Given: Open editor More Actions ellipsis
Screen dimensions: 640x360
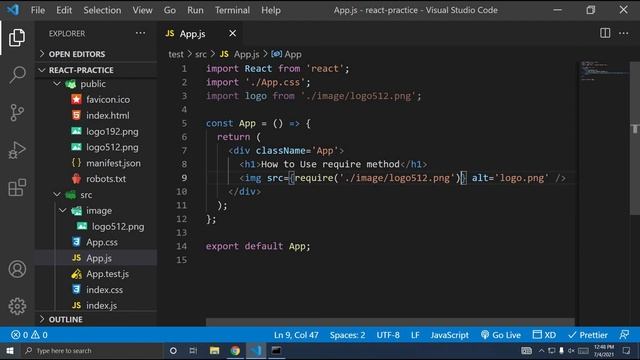Looking at the screenshot, I should click(x=624, y=33).
